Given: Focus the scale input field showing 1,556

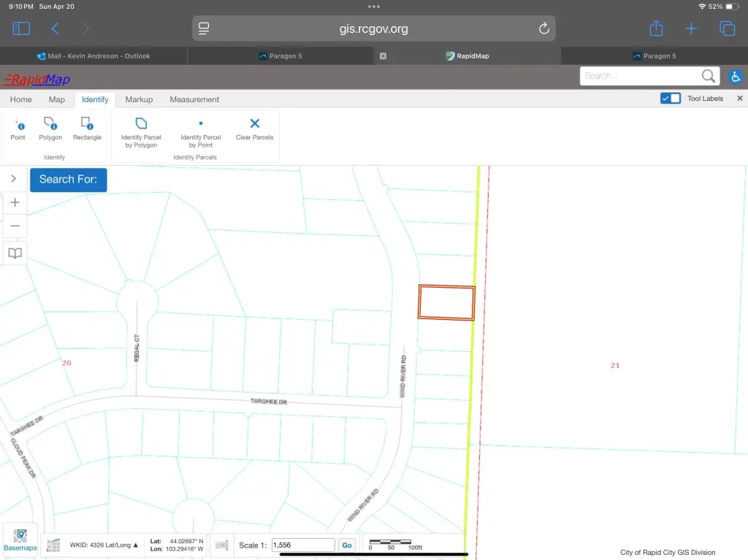Looking at the screenshot, I should pos(302,545).
